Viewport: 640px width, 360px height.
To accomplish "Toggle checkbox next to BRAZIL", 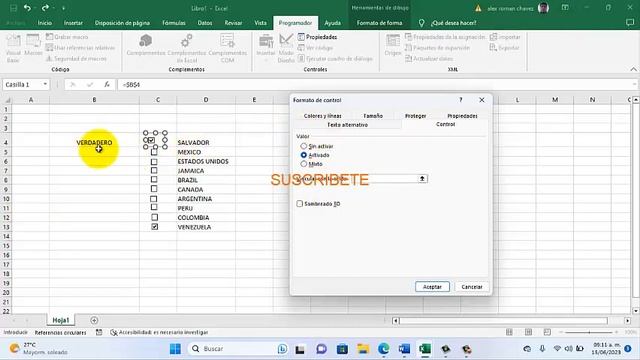I will coord(154,180).
